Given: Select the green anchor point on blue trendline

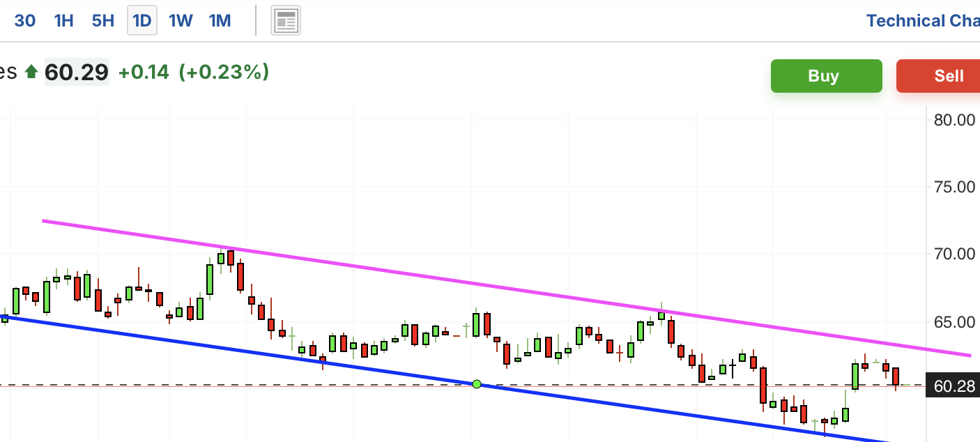Looking at the screenshot, I should 477,384.
